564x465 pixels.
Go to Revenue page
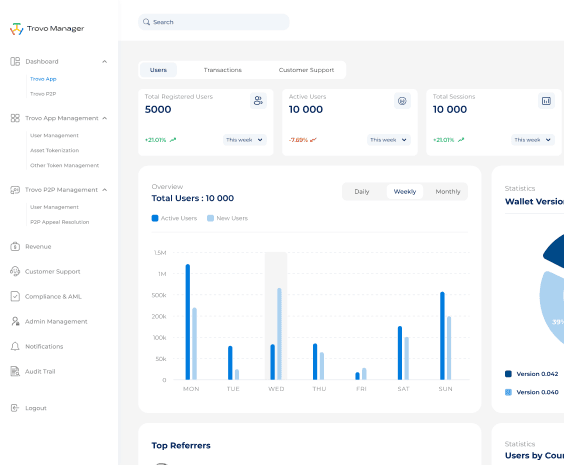click(x=38, y=247)
